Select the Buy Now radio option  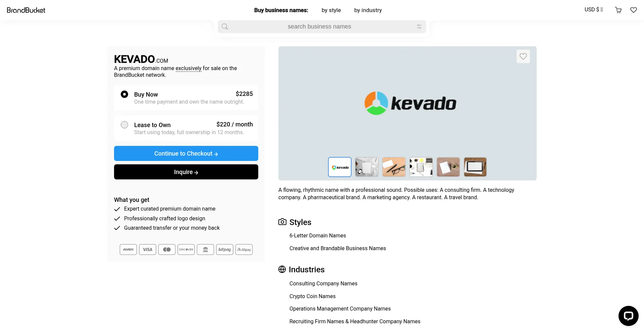[x=124, y=94]
